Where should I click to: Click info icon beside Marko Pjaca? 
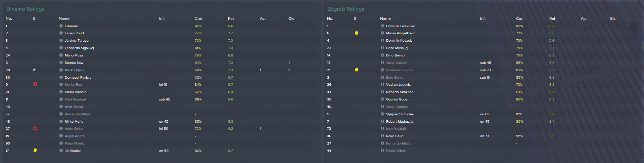pos(61,70)
